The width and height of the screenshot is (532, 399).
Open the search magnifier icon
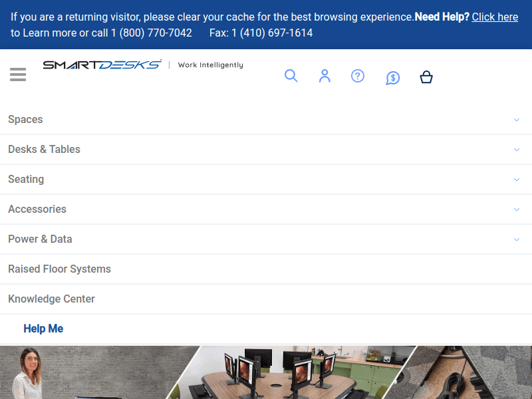[x=291, y=76]
